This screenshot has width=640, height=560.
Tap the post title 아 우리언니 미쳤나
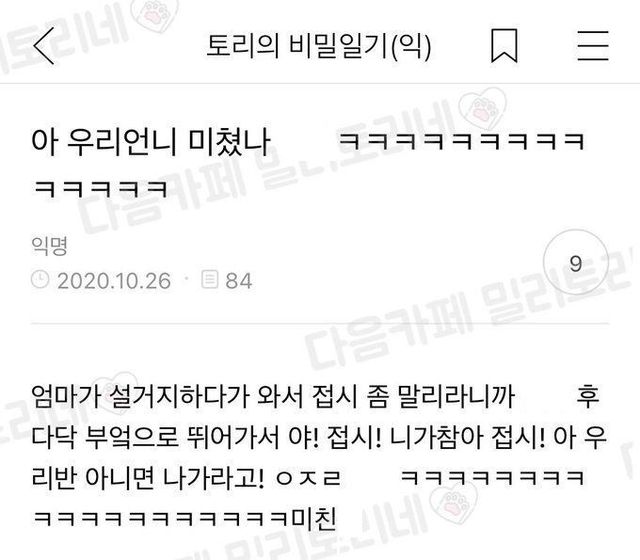pyautogui.click(x=151, y=141)
